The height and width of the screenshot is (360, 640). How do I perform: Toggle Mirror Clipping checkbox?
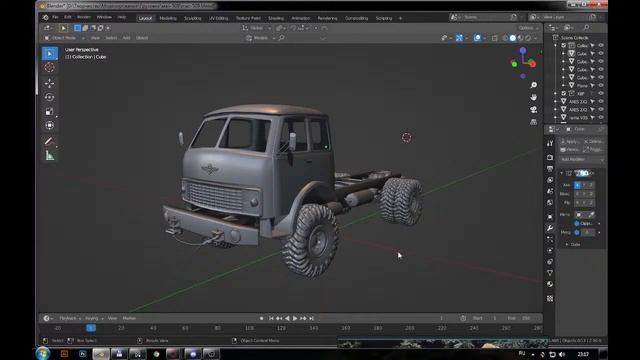click(577, 224)
